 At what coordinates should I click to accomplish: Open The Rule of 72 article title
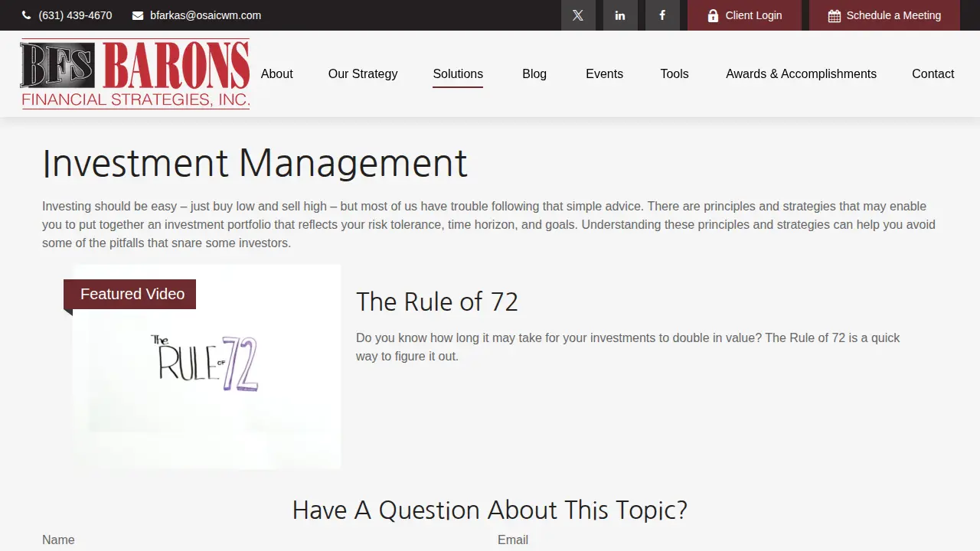pyautogui.click(x=437, y=302)
